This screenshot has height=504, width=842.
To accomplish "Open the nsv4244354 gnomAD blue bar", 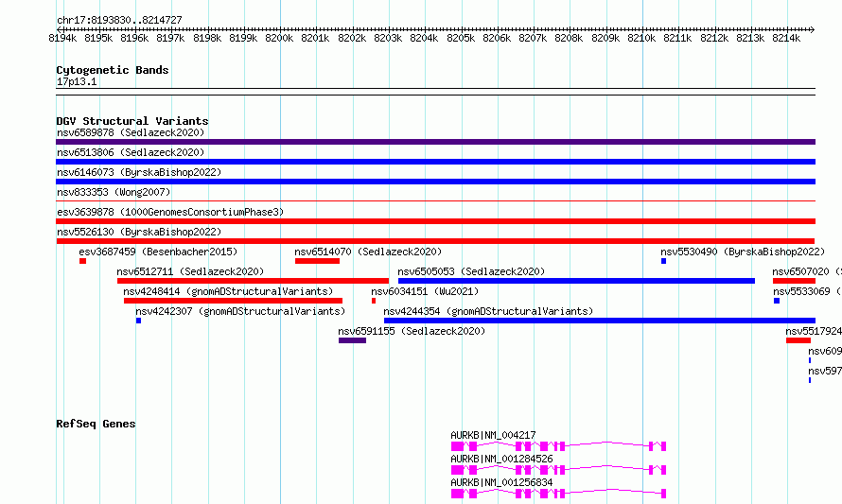I will pyautogui.click(x=600, y=321).
